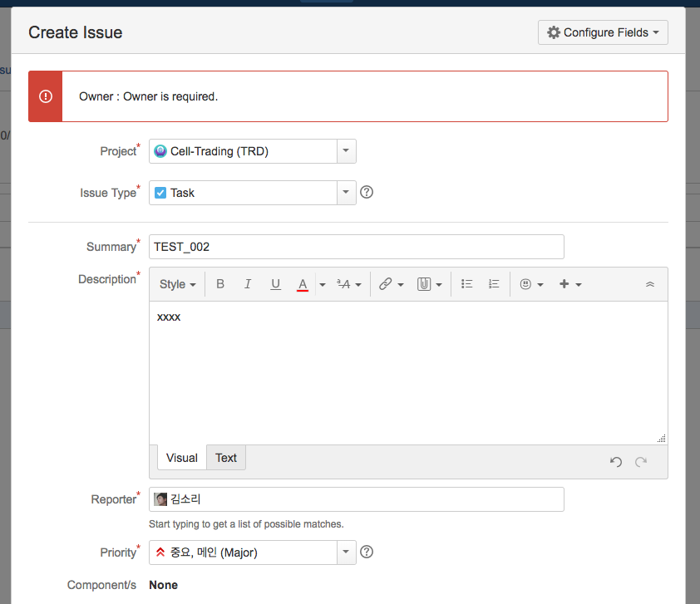Open the Configure Fields menu
Image resolution: width=700 pixels, height=604 pixels.
coord(603,32)
